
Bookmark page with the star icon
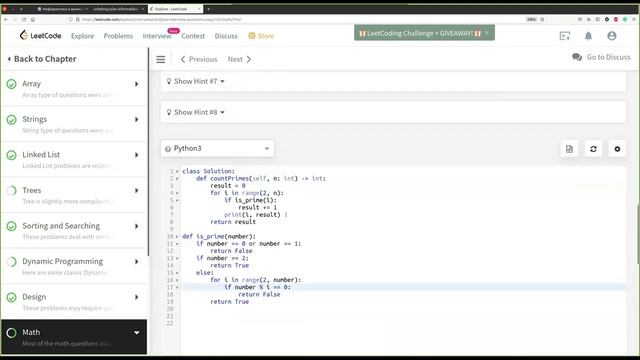tap(542, 19)
